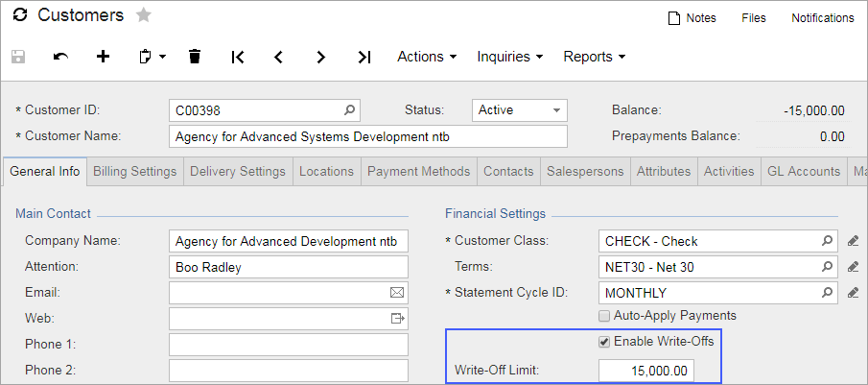This screenshot has height=385, width=868.
Task: Click the Phone 1 field
Action: tap(289, 345)
